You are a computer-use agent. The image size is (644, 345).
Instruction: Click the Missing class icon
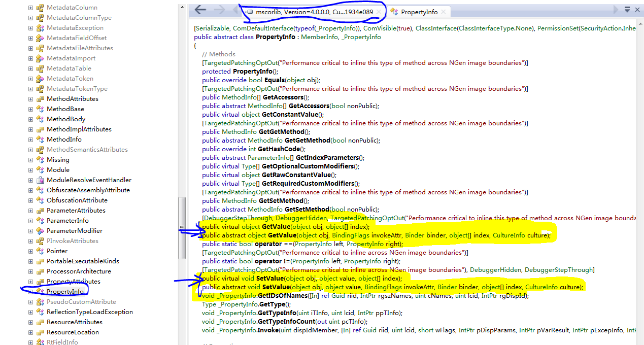[x=40, y=160]
